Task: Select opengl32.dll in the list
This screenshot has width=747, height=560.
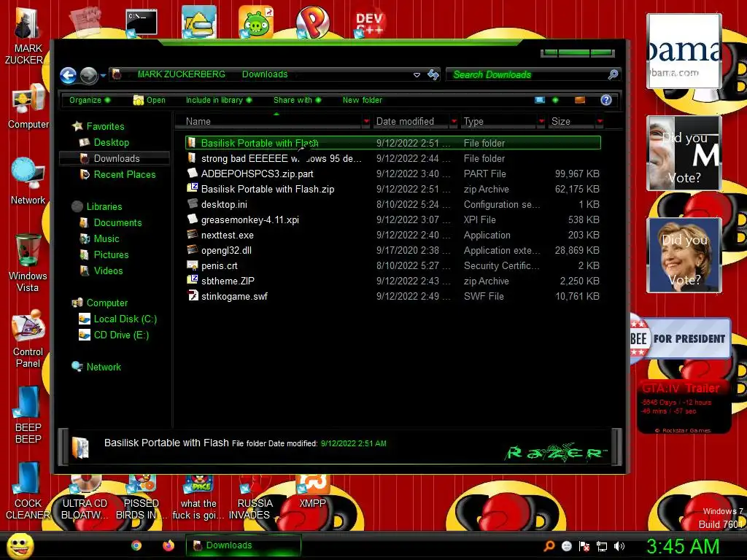Action: click(393, 251)
